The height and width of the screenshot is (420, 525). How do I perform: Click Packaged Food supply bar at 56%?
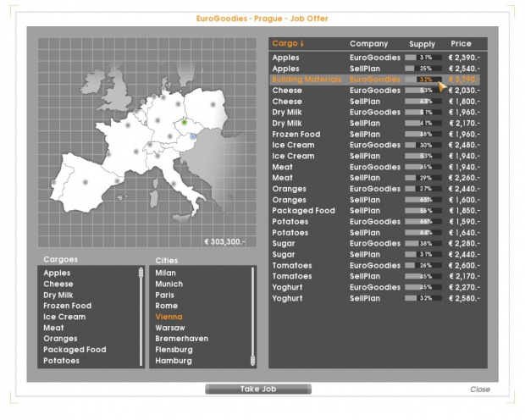423,211
